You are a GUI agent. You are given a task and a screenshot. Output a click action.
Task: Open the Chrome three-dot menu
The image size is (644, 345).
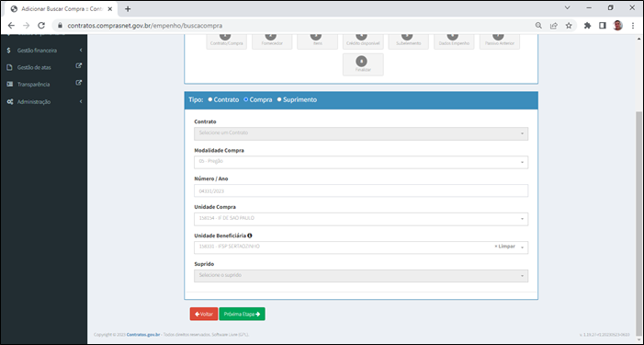(633, 26)
